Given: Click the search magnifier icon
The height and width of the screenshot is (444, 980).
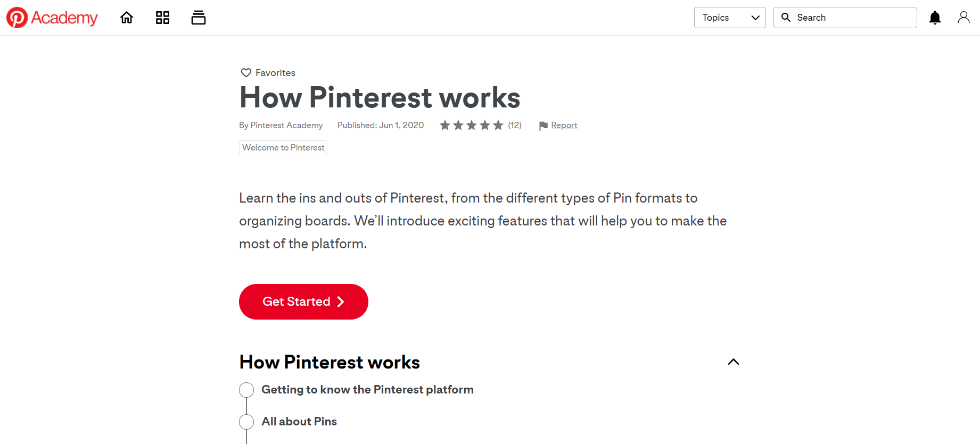Looking at the screenshot, I should click(786, 18).
